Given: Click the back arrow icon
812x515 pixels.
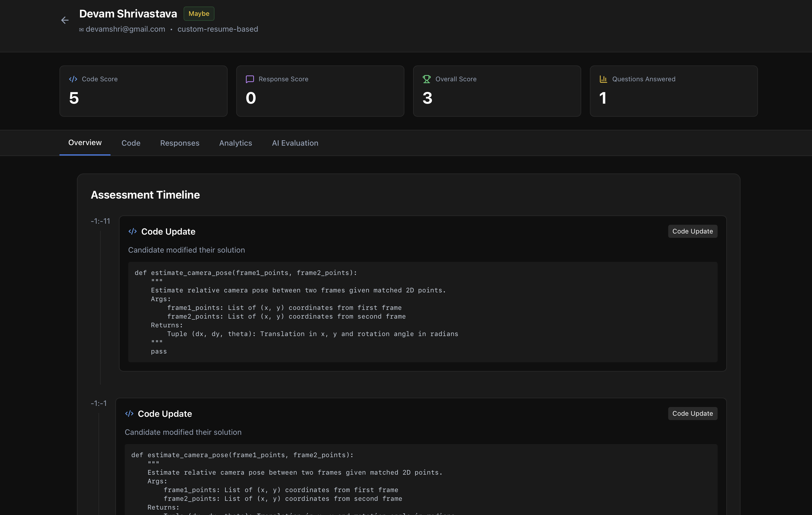Looking at the screenshot, I should [x=65, y=20].
